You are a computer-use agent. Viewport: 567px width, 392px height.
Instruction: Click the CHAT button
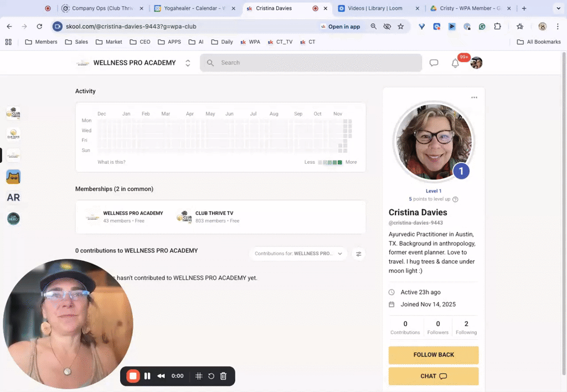pos(434,376)
